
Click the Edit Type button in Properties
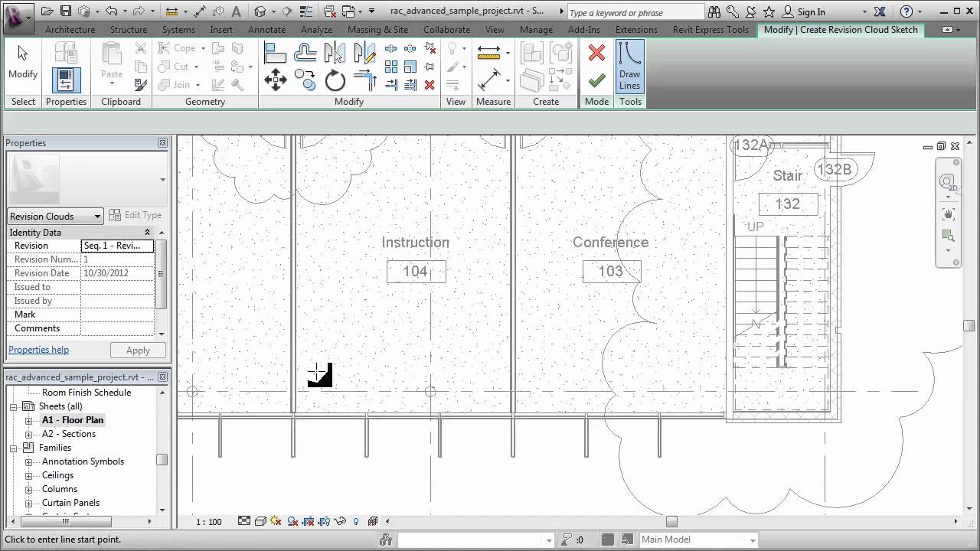(136, 215)
